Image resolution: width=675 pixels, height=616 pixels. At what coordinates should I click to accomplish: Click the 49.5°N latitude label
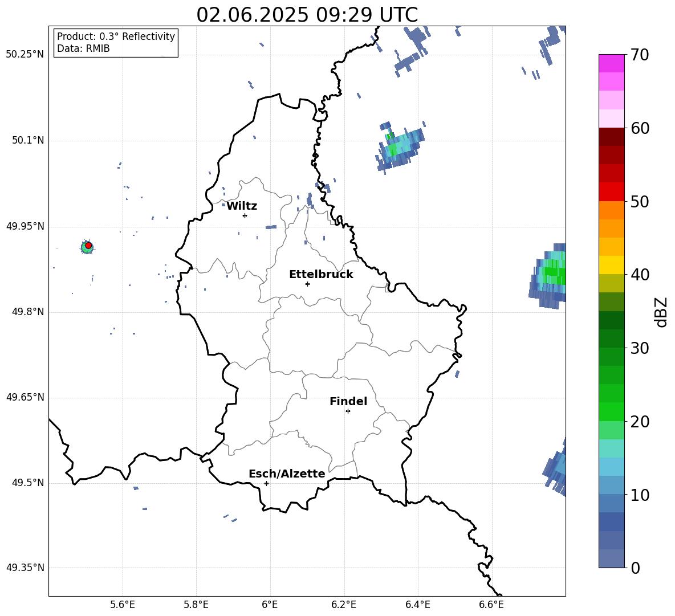point(27,483)
